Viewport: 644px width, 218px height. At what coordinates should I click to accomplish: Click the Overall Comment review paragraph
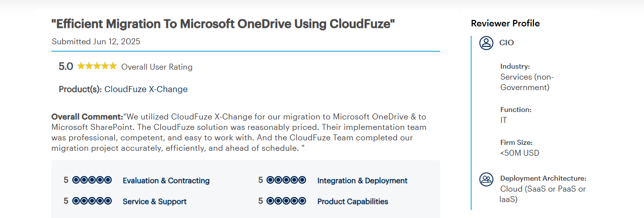[x=239, y=132]
